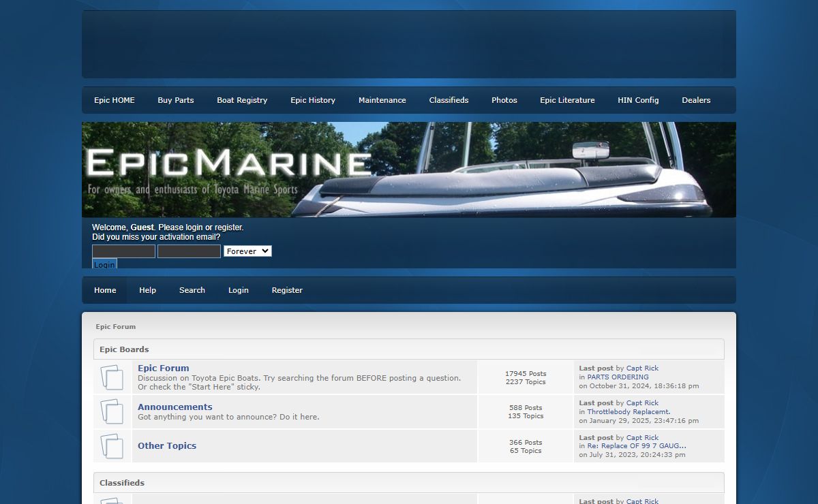Open Photos in the top menu
Viewport: 818px width, 504px height.
tap(504, 100)
